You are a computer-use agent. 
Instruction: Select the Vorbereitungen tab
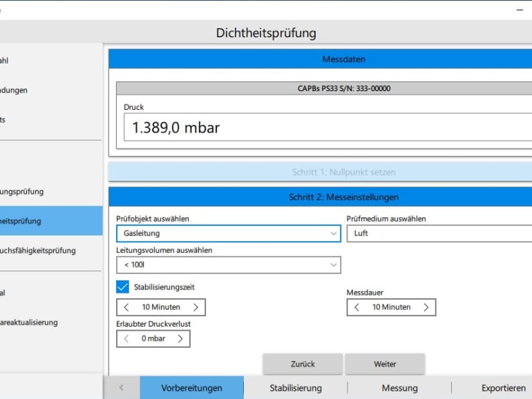pos(191,388)
